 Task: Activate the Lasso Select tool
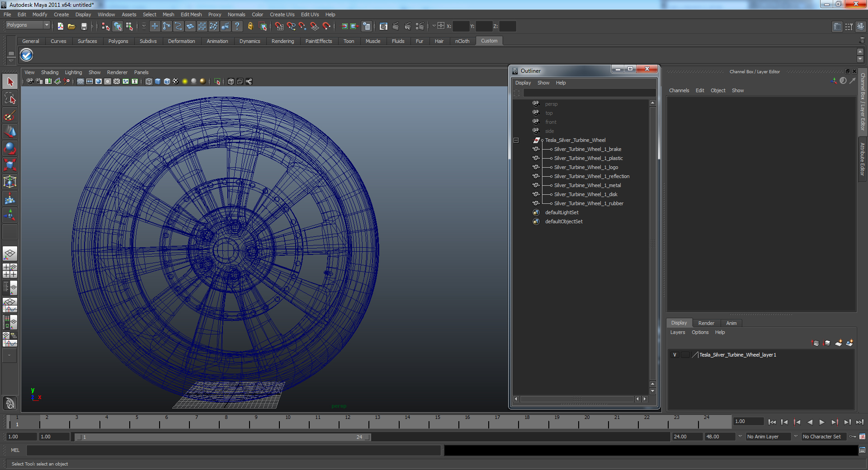click(x=10, y=99)
